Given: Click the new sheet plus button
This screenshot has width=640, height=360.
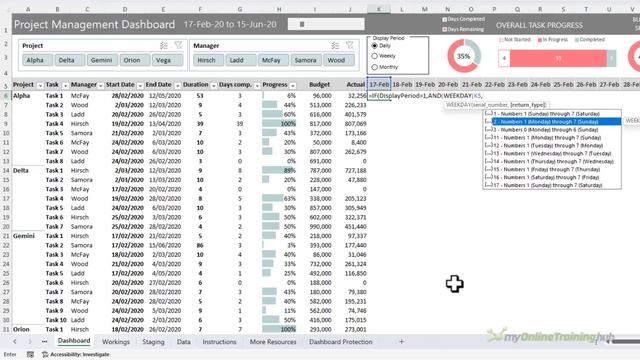Looking at the screenshot, I should coord(401,342).
